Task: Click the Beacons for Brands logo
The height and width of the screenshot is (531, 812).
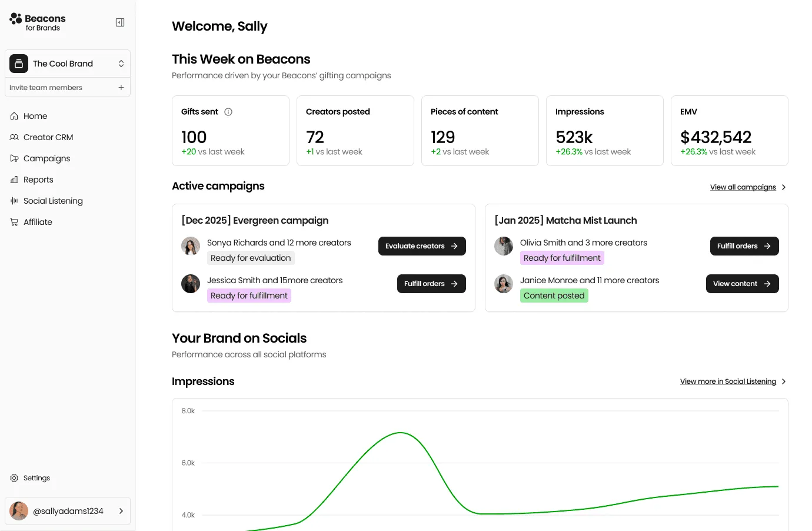Action: pos(38,22)
